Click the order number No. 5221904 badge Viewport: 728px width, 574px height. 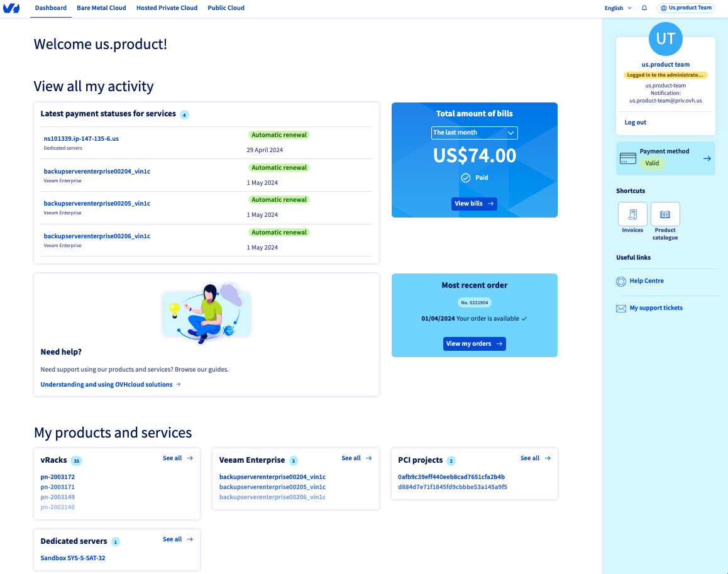(x=474, y=302)
